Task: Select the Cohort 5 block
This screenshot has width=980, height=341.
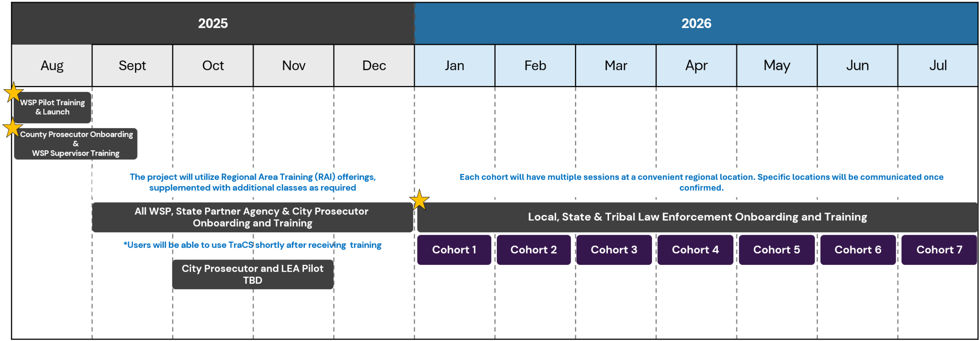Action: tap(776, 250)
